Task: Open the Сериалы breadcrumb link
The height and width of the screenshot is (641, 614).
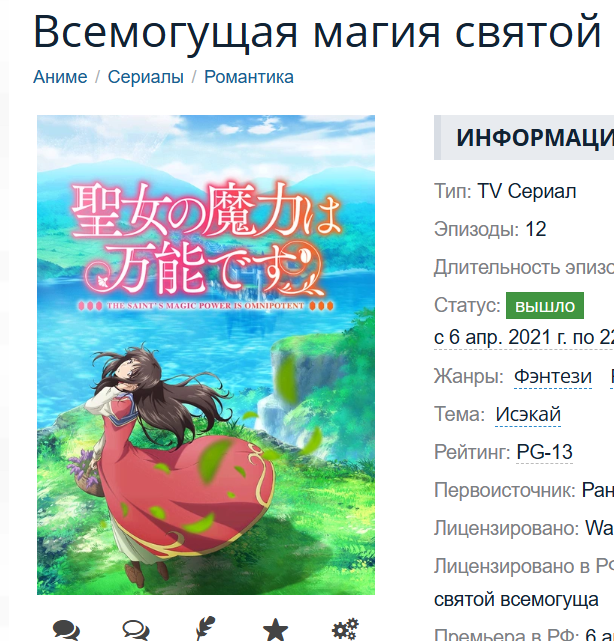Action: (x=146, y=77)
